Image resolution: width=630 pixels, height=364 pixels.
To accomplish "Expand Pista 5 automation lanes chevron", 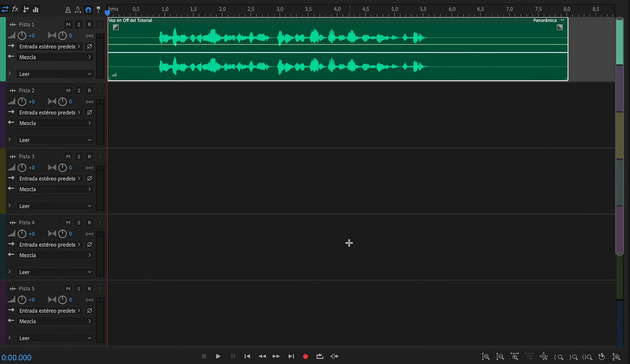I will [x=9, y=338].
